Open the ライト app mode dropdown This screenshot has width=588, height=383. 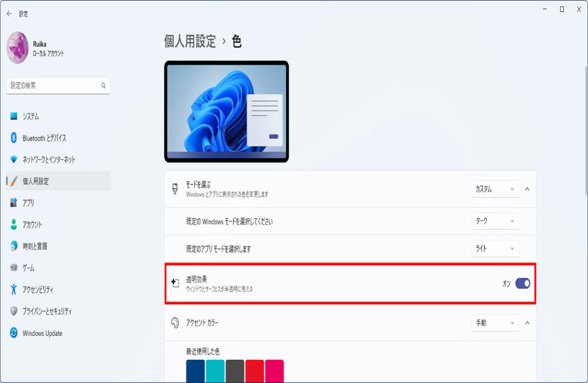pyautogui.click(x=495, y=248)
